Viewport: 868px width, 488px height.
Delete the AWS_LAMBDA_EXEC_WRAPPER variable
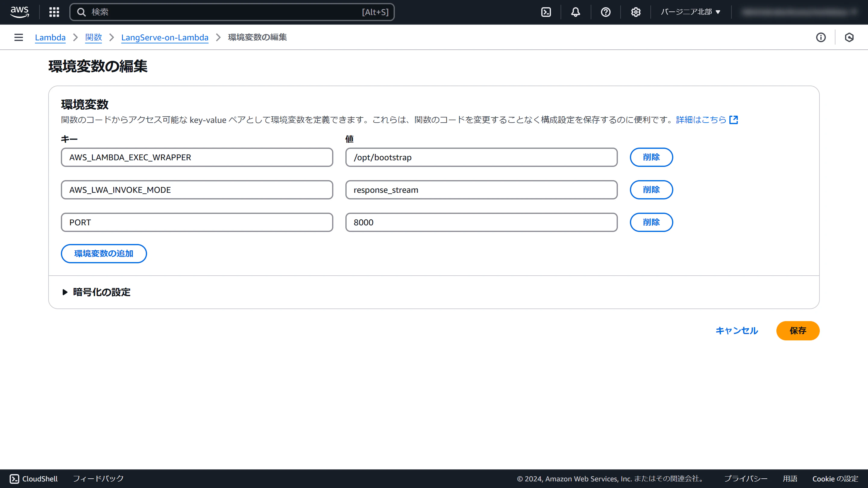tap(651, 157)
